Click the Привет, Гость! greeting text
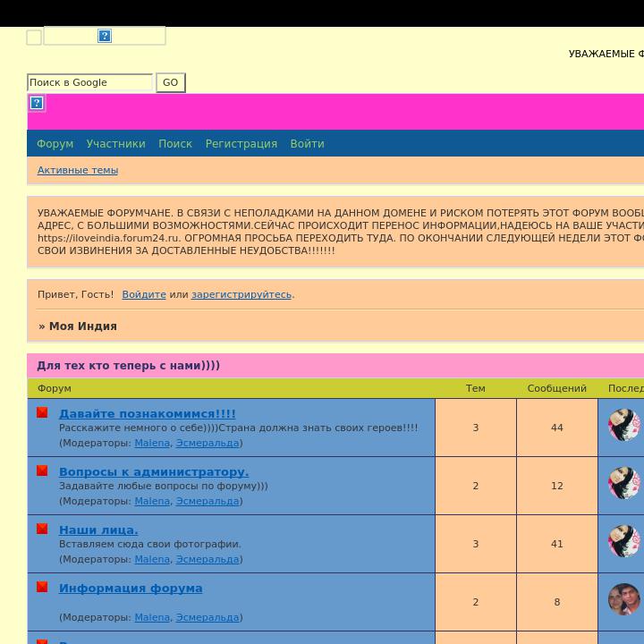Screen dimensions: 644x644 (x=75, y=294)
